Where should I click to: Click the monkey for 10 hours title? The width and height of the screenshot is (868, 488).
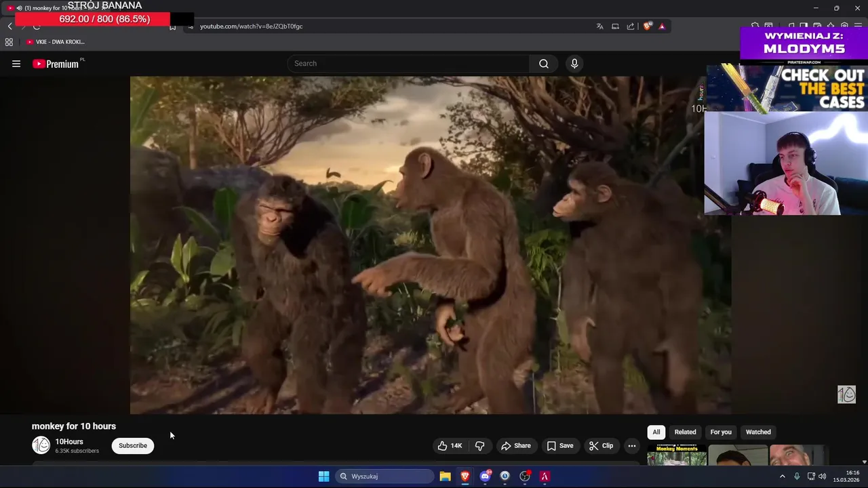74,426
